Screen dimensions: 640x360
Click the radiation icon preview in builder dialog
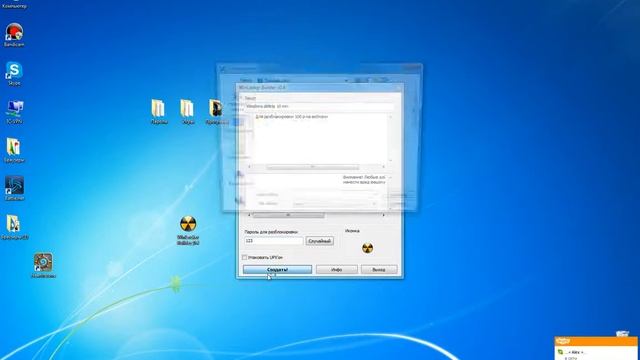click(x=367, y=248)
